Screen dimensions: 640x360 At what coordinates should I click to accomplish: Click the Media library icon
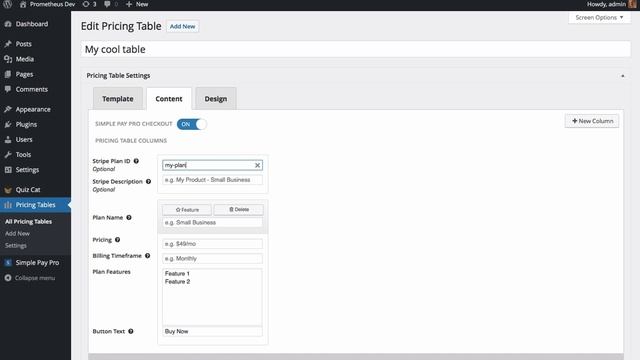(8, 59)
